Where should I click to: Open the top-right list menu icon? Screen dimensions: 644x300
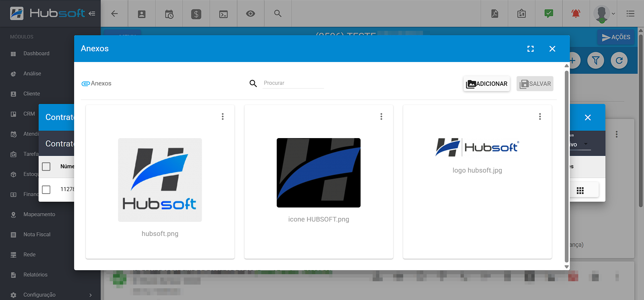(631, 14)
